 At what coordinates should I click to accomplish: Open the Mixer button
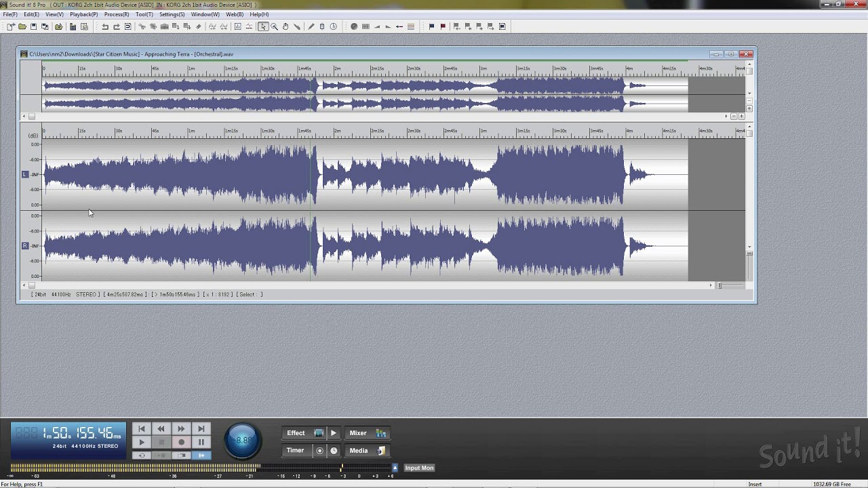tap(367, 433)
